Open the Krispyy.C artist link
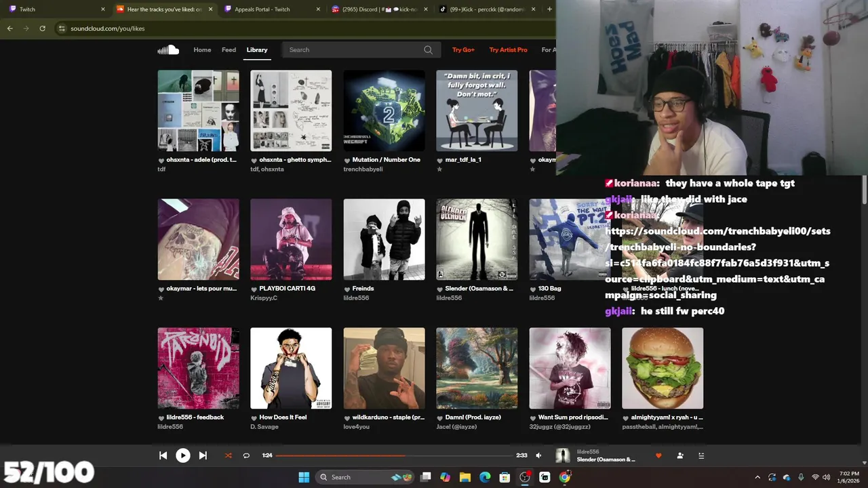Viewport: 868px width, 488px height. pyautogui.click(x=264, y=298)
